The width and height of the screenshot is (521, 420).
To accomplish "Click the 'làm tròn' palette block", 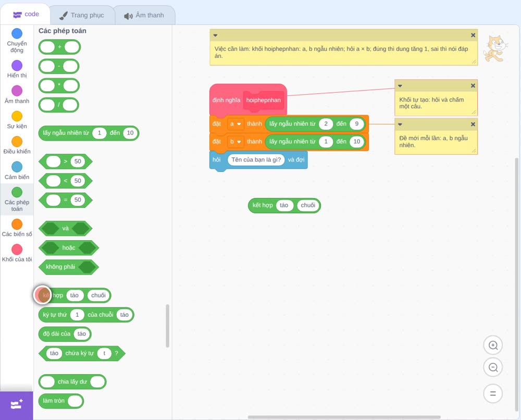I will (61, 401).
